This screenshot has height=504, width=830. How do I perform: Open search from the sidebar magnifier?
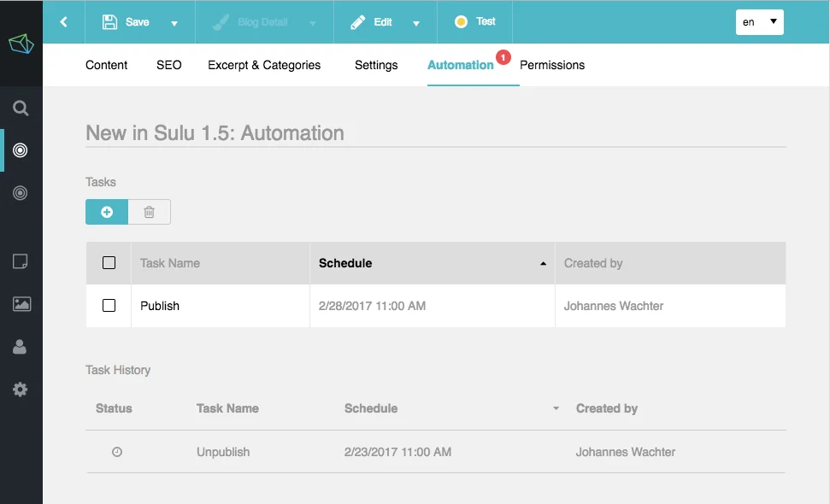pos(21,108)
